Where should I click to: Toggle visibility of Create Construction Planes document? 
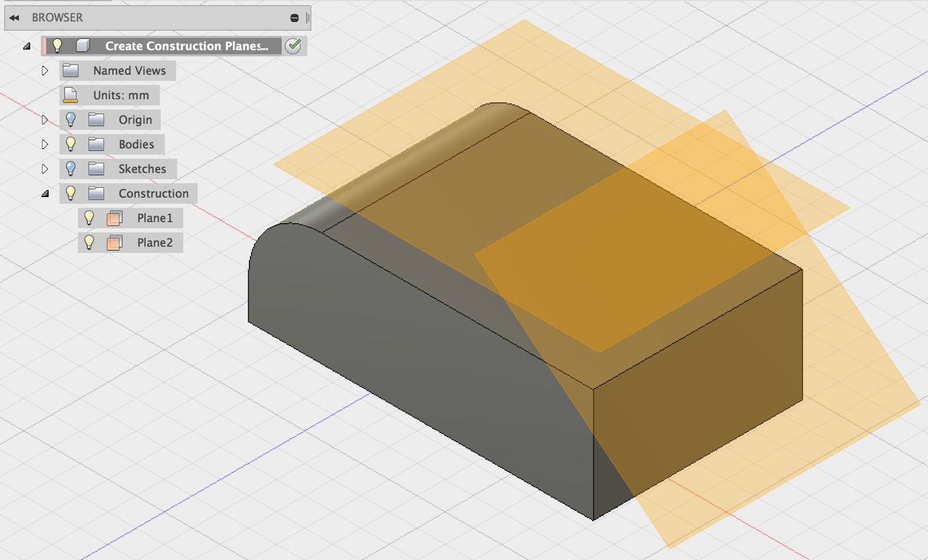pyautogui.click(x=57, y=46)
